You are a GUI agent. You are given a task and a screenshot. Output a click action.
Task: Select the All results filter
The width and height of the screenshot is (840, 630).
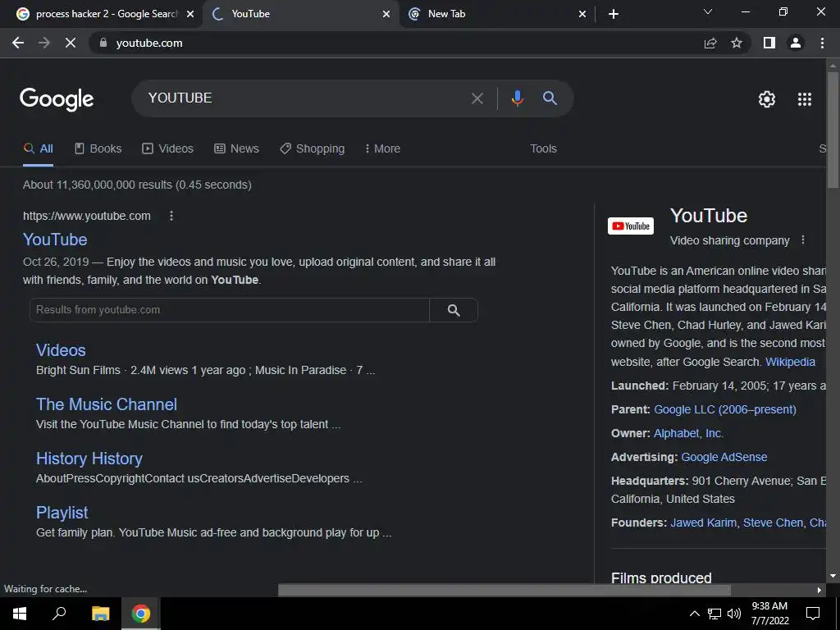[x=38, y=149]
